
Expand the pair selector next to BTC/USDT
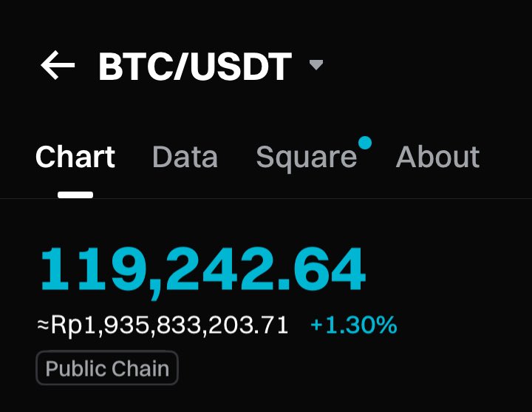(x=316, y=64)
